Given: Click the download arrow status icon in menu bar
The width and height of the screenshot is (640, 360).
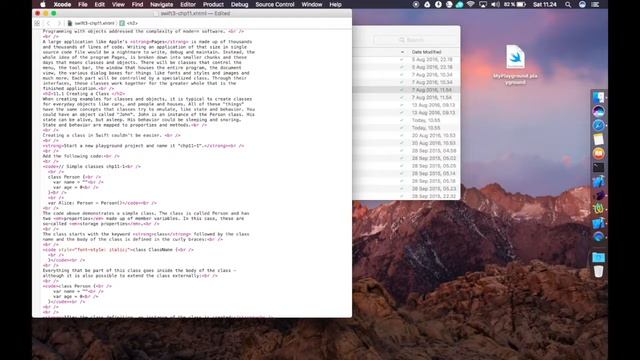Looking at the screenshot, I should 438,4.
